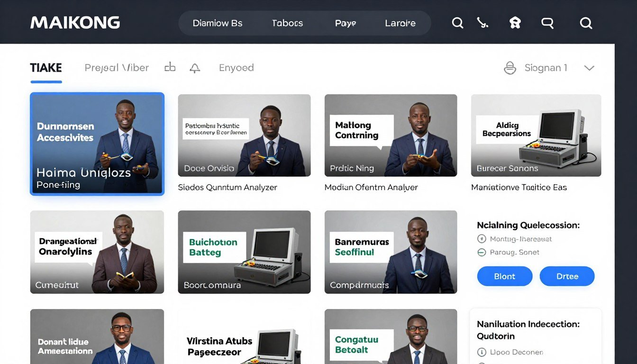
Task: Click the search magnifier icon in the navbar
Action: tap(457, 22)
